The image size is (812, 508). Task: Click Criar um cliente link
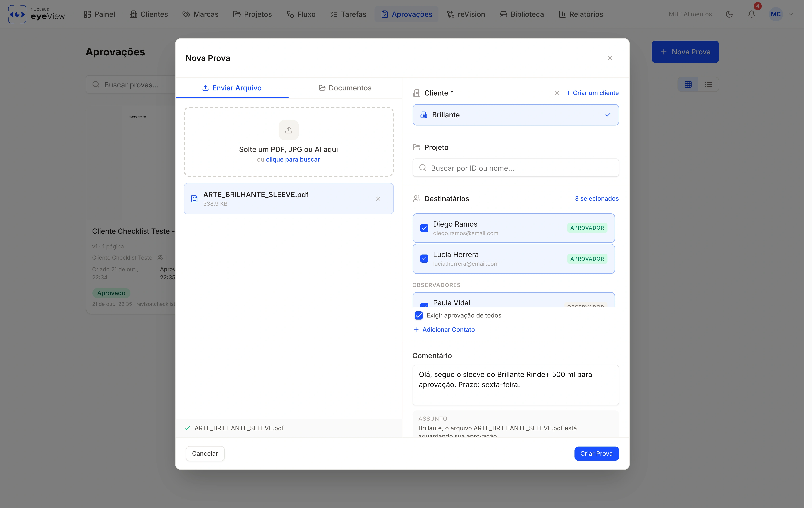coord(592,93)
